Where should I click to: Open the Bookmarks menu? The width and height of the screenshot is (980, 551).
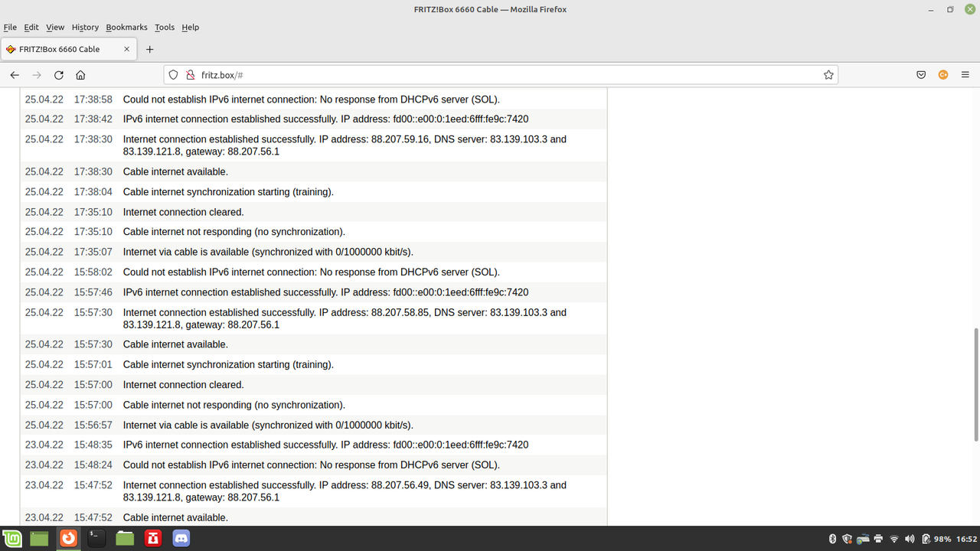(x=126, y=27)
